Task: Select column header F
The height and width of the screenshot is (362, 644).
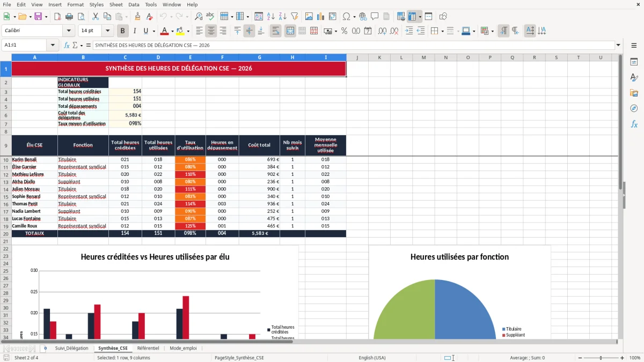Action: [x=222, y=57]
